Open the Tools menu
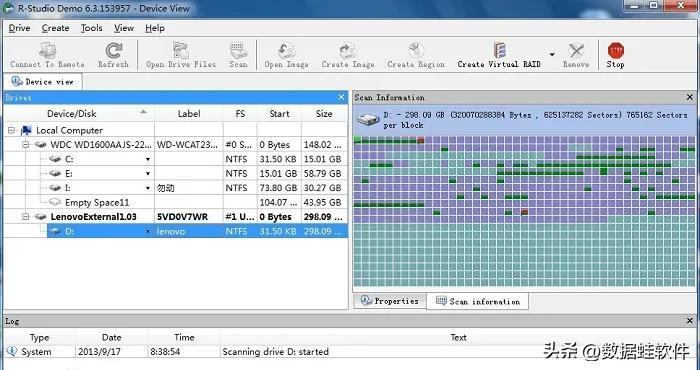Image resolution: width=700 pixels, height=370 pixels. click(x=92, y=28)
